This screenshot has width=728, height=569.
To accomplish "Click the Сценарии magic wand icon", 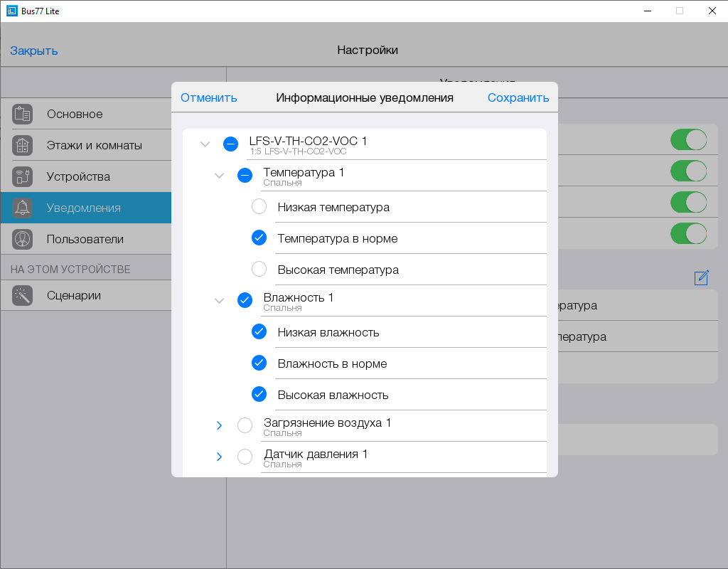I will tap(23, 295).
